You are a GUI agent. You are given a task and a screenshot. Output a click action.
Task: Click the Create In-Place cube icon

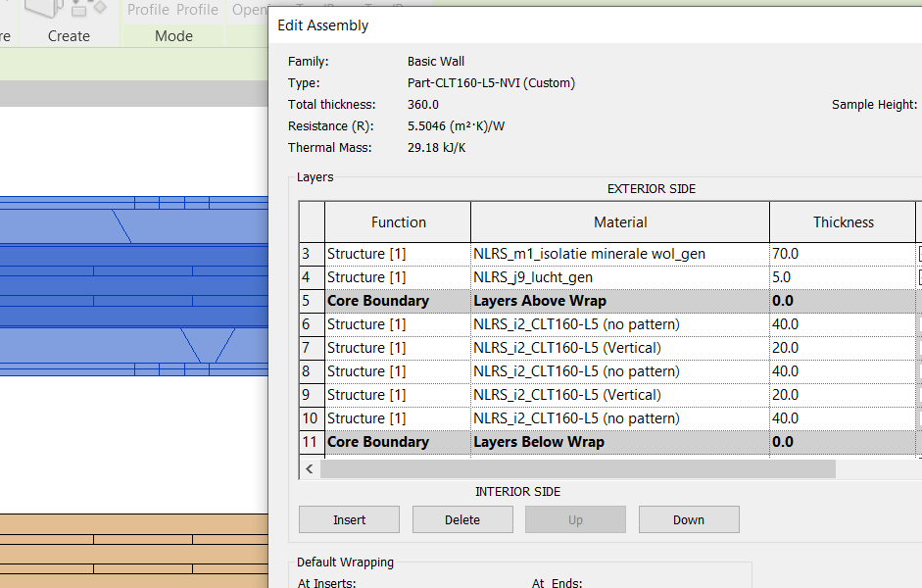[x=42, y=12]
